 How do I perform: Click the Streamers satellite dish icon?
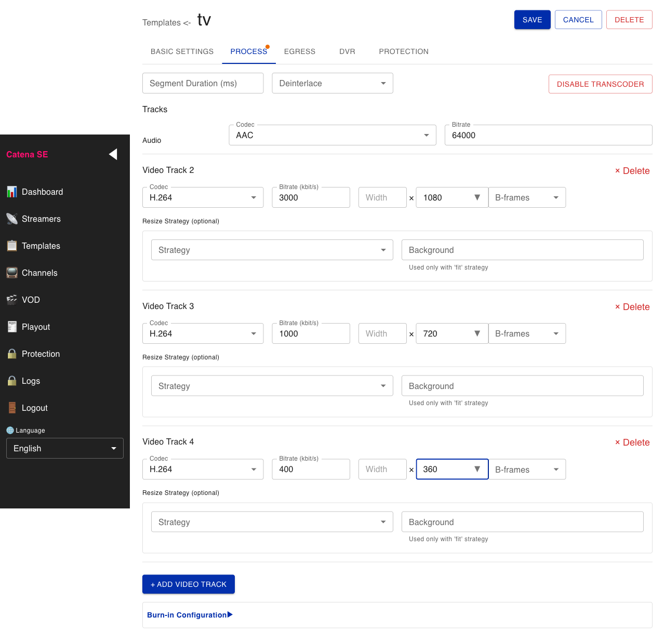(x=11, y=219)
